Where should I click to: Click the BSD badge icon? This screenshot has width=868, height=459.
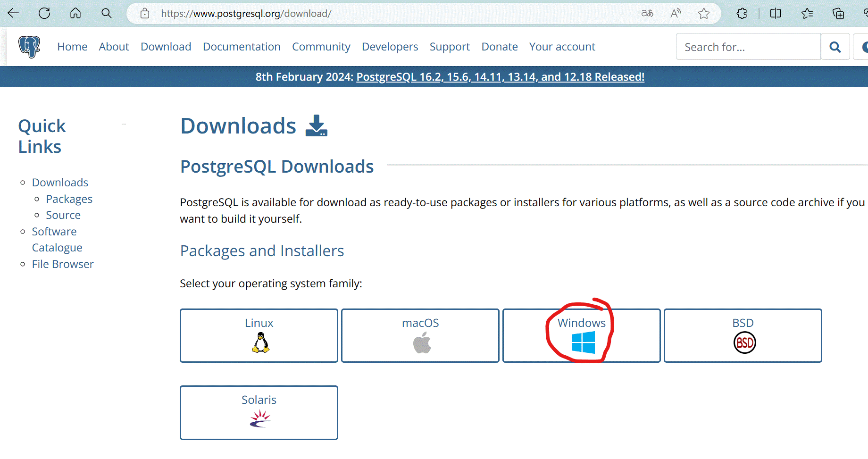click(x=745, y=343)
